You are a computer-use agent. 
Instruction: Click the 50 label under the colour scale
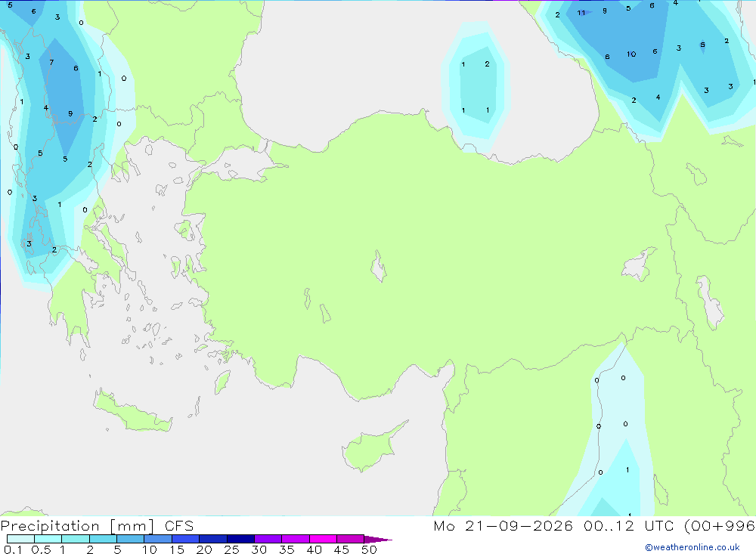(x=369, y=549)
